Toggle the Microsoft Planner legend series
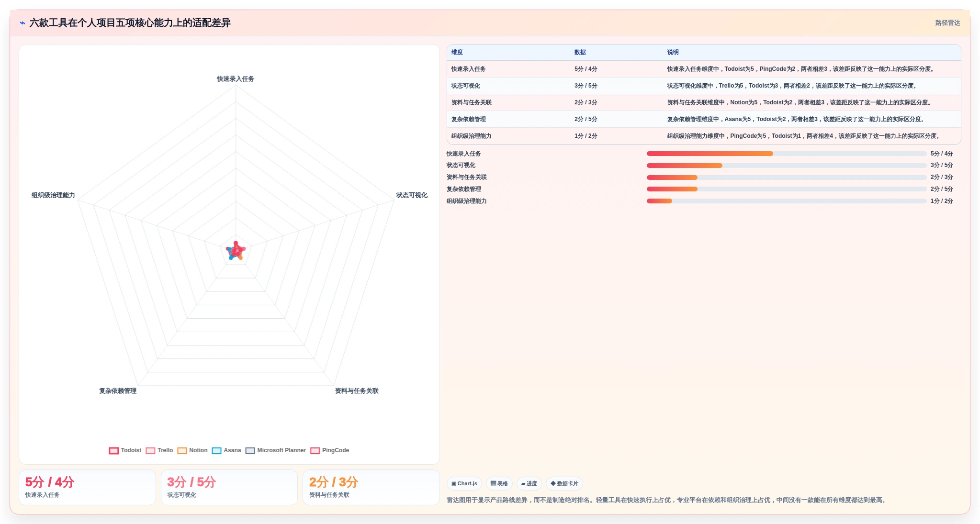980x524 pixels. point(276,450)
